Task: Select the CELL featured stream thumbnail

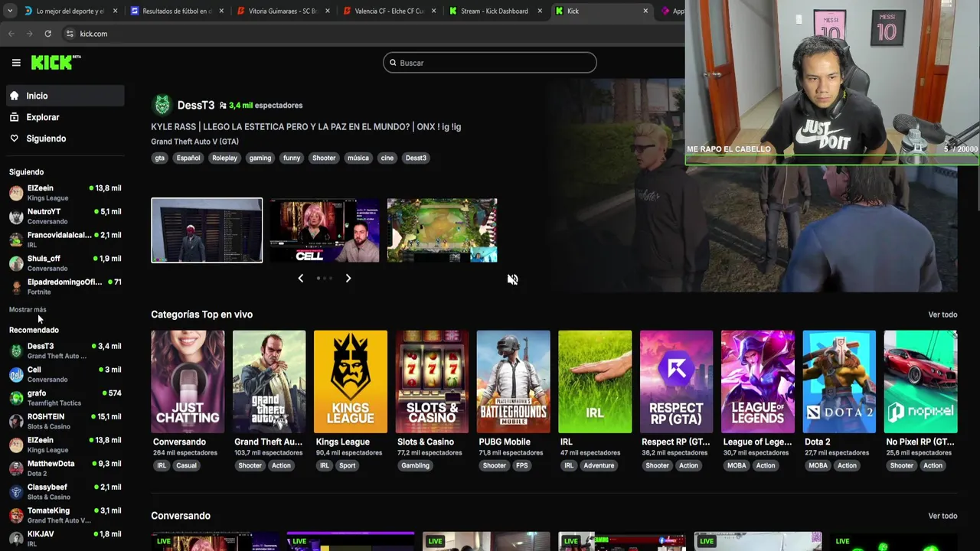Action: coord(324,230)
